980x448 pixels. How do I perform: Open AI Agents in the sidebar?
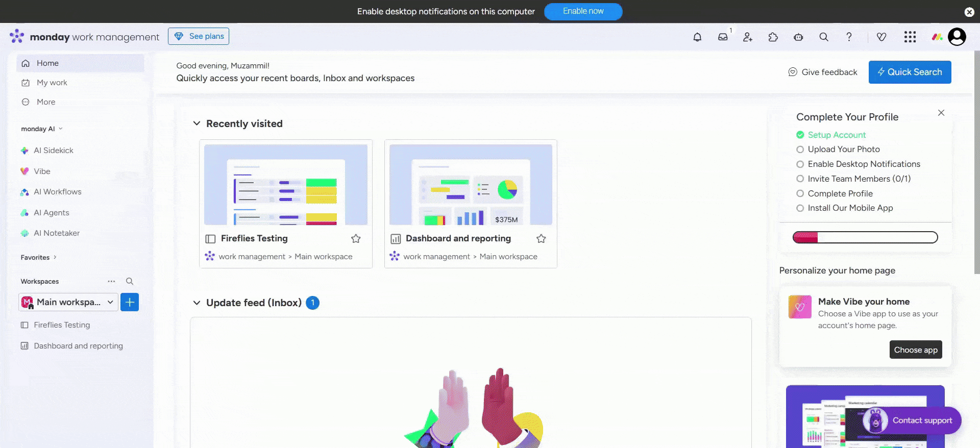click(52, 213)
